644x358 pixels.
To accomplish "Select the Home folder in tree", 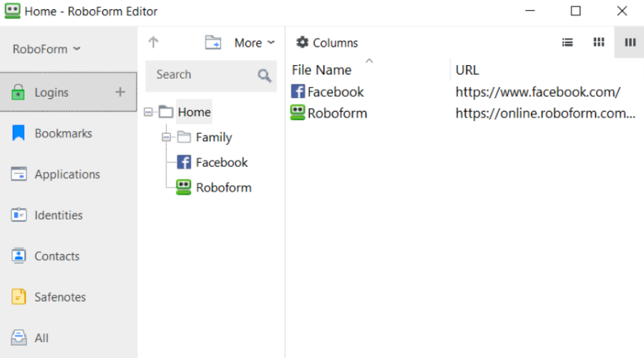I will pyautogui.click(x=194, y=112).
